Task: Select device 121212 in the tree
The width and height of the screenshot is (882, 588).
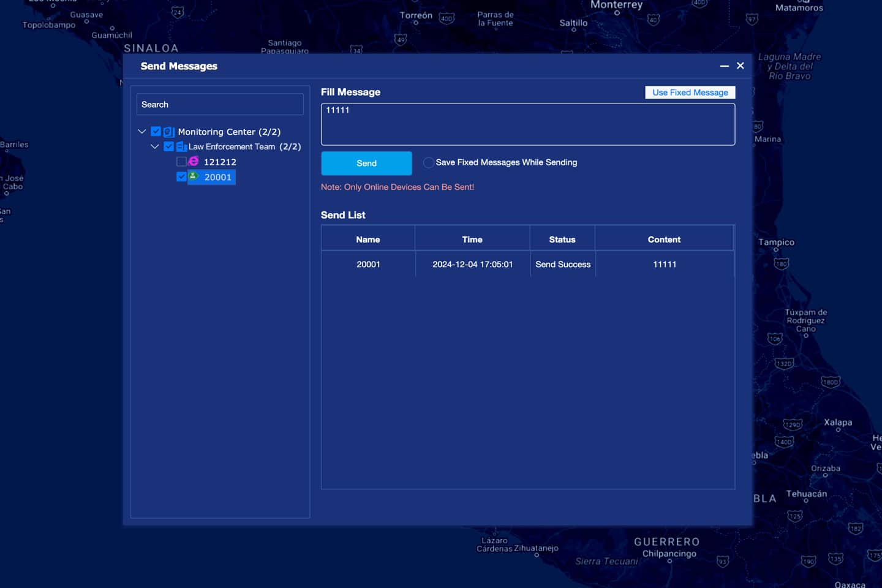Action: tap(220, 162)
